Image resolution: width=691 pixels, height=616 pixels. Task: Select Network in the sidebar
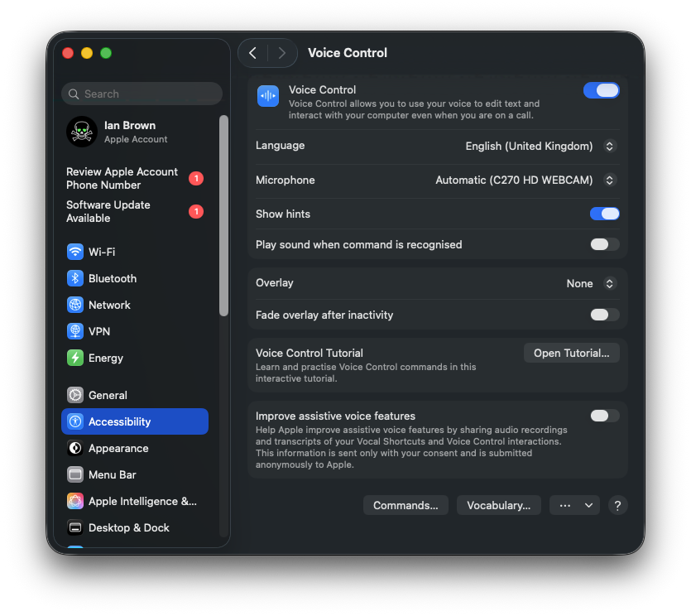pyautogui.click(x=135, y=305)
